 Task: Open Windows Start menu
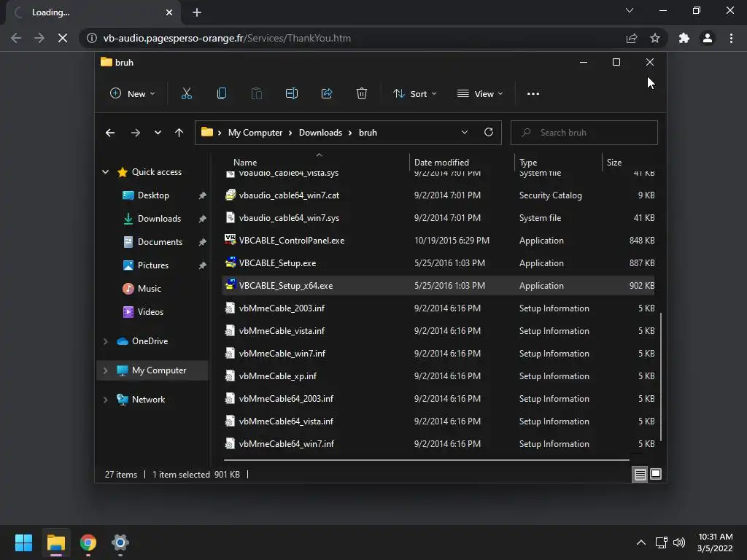tap(23, 542)
